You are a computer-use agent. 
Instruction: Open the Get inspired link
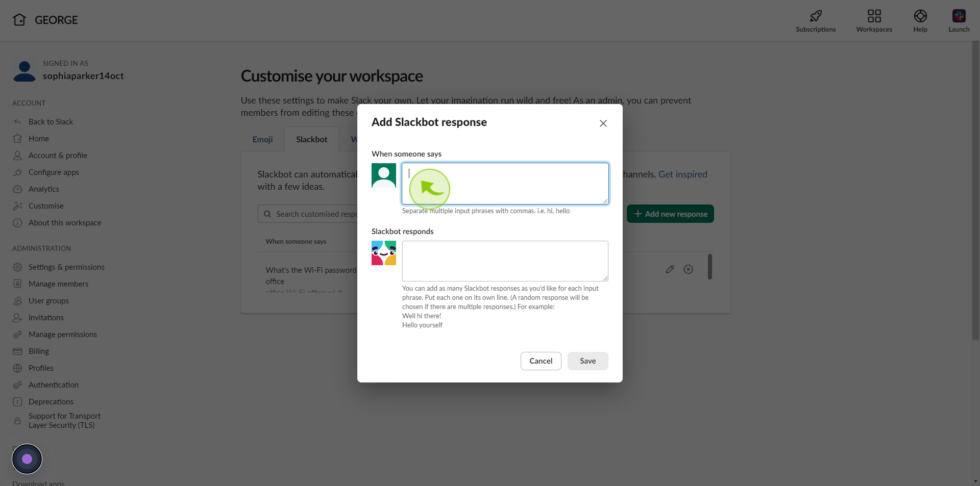coord(683,174)
